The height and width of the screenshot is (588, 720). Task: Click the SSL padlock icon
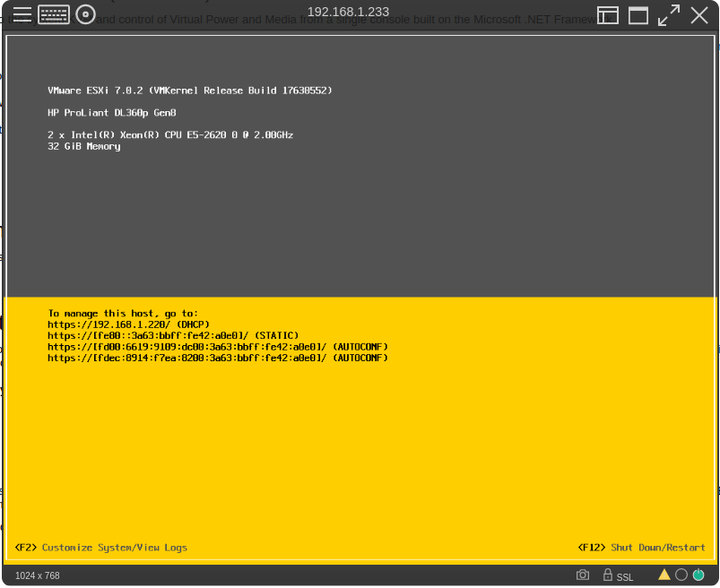pyautogui.click(x=608, y=575)
